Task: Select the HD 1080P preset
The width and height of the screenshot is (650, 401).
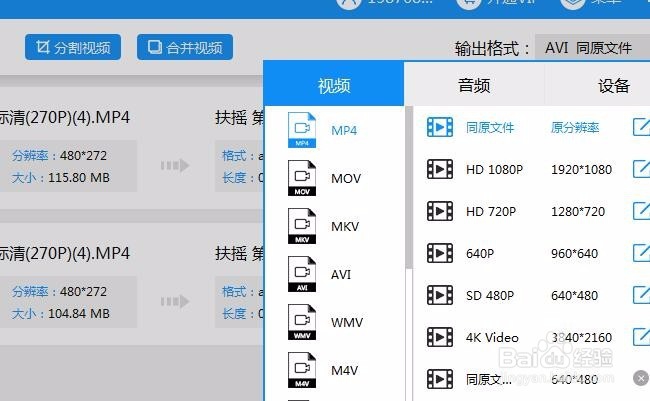Action: pyautogui.click(x=494, y=170)
